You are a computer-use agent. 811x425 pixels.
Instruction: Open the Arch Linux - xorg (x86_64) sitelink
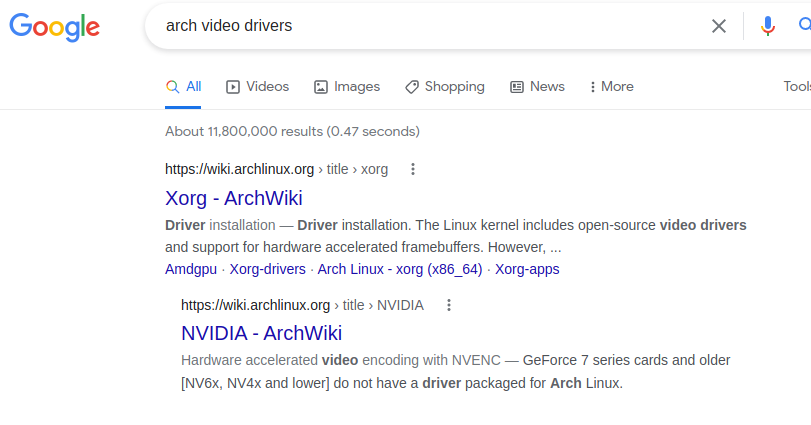[x=400, y=269]
